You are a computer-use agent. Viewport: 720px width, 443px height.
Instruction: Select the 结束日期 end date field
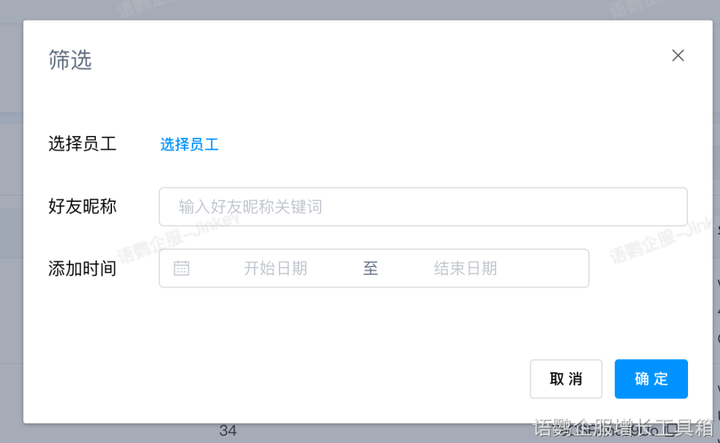pyautogui.click(x=465, y=268)
